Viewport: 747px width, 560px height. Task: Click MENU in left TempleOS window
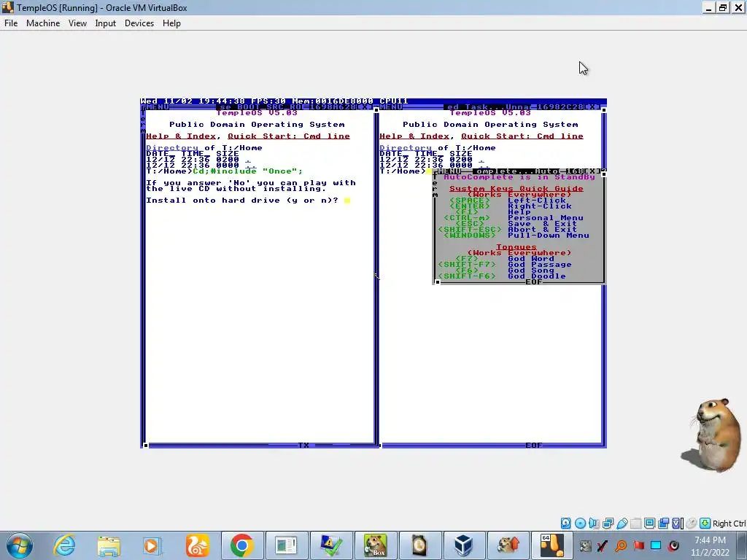158,107
